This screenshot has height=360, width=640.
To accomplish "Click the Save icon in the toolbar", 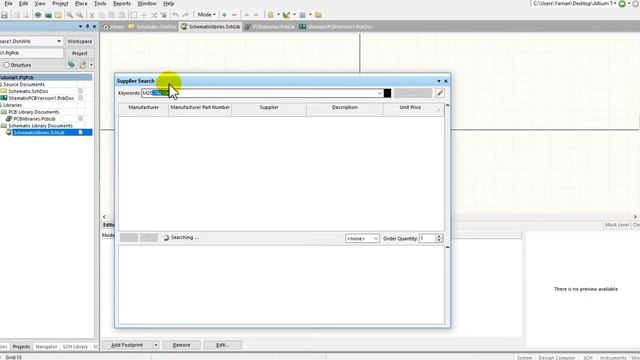I will [x=4, y=15].
